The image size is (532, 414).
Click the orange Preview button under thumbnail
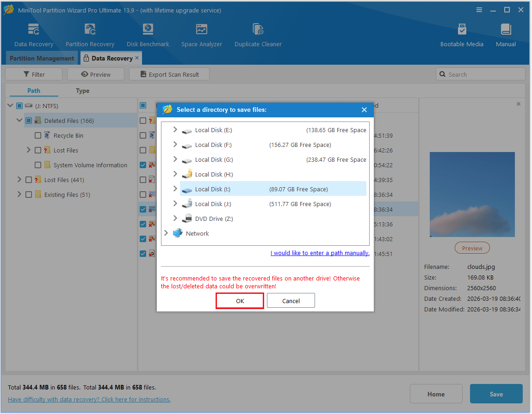point(472,248)
